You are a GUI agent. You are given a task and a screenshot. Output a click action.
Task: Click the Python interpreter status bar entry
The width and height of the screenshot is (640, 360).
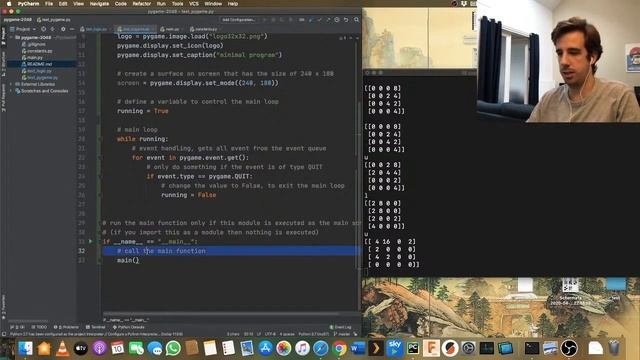[313, 334]
